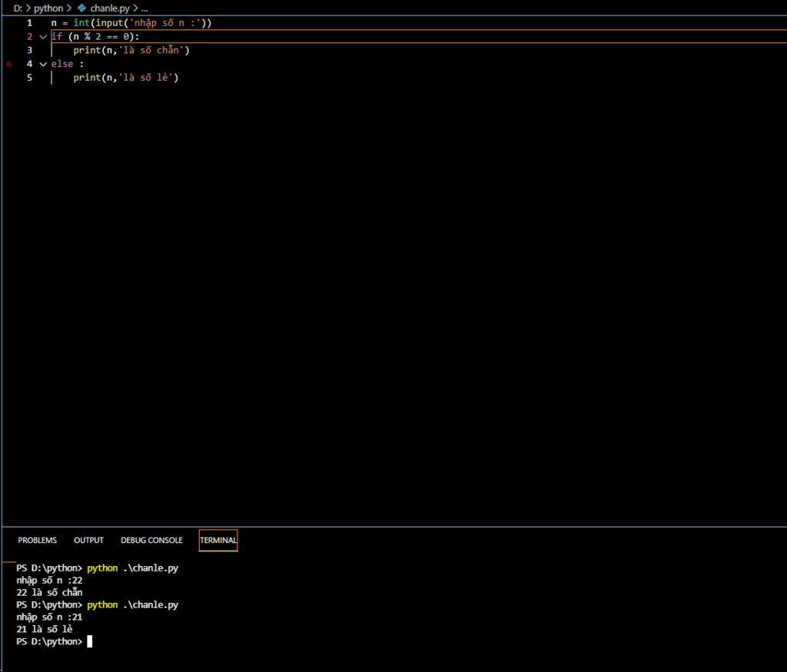Screen dimensions: 787x672
Task: Click line number 3 in the gutter
Action: (x=30, y=50)
